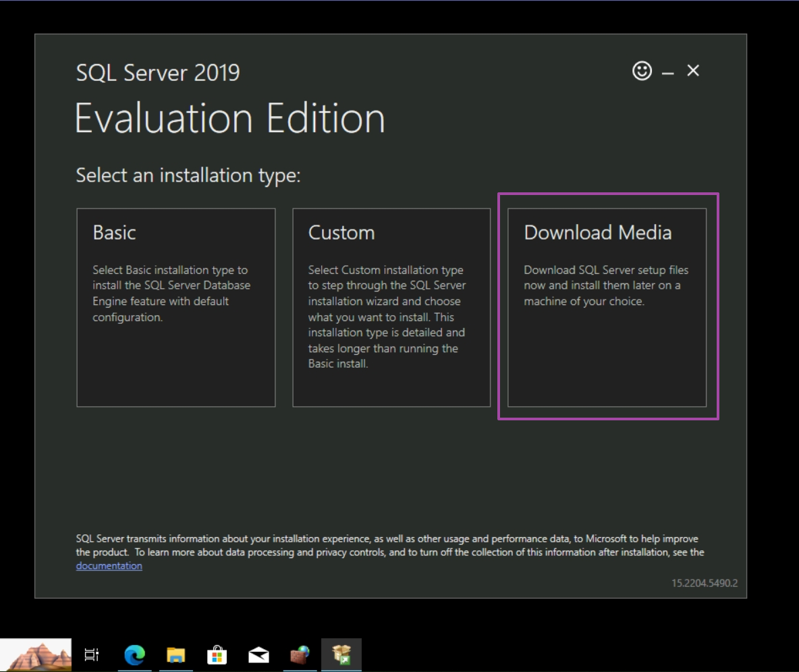Close the SQL Server installer window
The width and height of the screenshot is (799, 672).
(x=693, y=70)
